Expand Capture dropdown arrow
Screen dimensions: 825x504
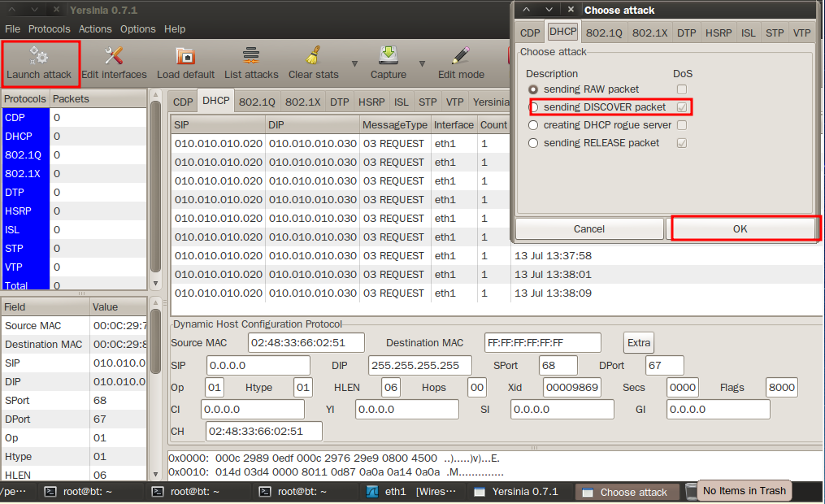[422, 63]
